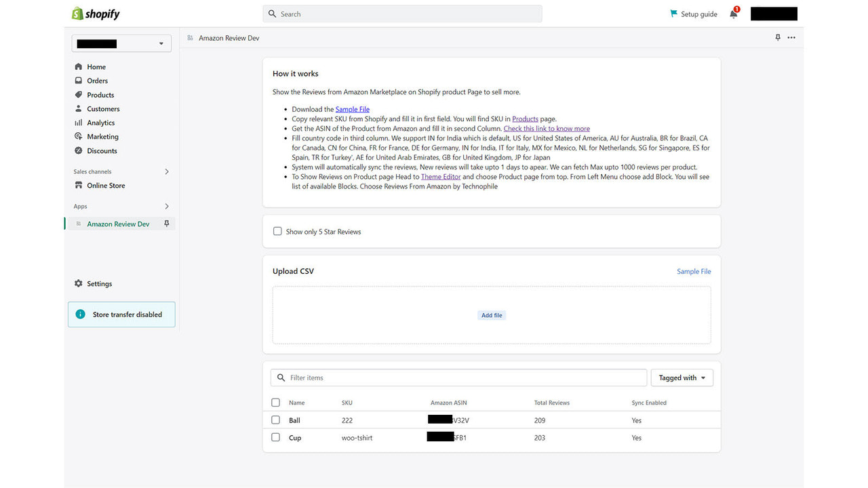This screenshot has width=868, height=488.
Task: Select all rows with the header checkbox
Action: [275, 402]
